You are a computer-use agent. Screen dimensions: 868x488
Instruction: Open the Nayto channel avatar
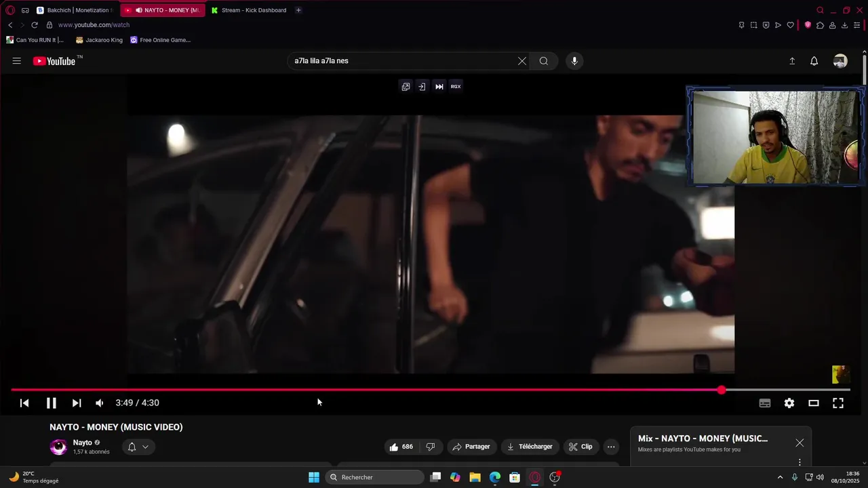(59, 447)
